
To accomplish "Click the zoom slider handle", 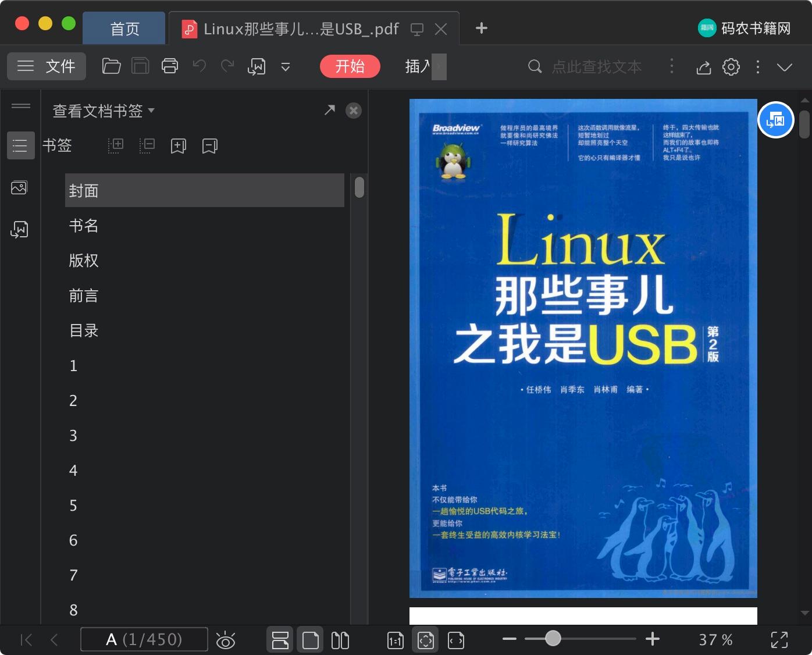I will pos(553,638).
